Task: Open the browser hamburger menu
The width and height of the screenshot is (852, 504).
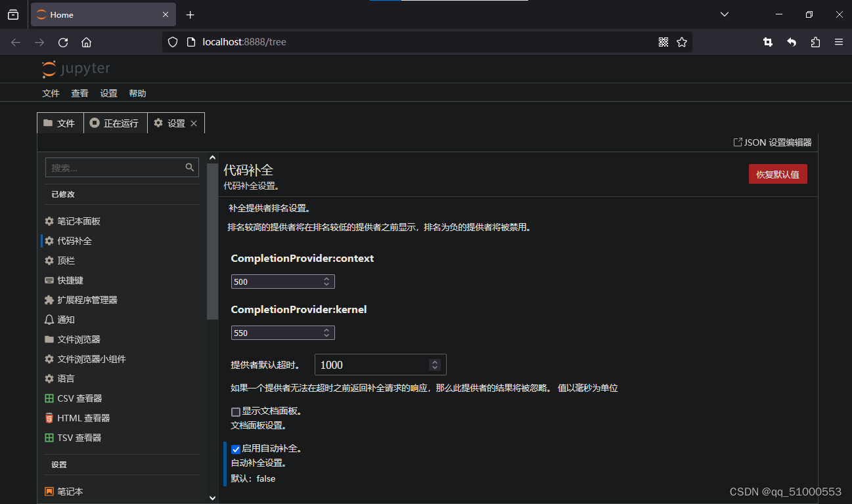Action: 839,42
